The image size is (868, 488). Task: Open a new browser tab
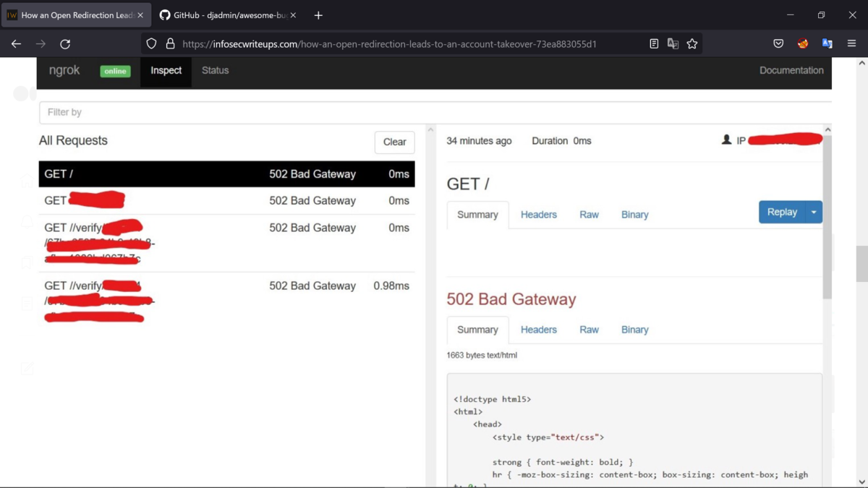coord(318,15)
